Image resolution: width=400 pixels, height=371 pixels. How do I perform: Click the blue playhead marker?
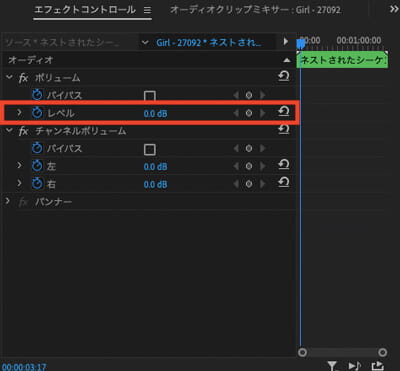301,43
